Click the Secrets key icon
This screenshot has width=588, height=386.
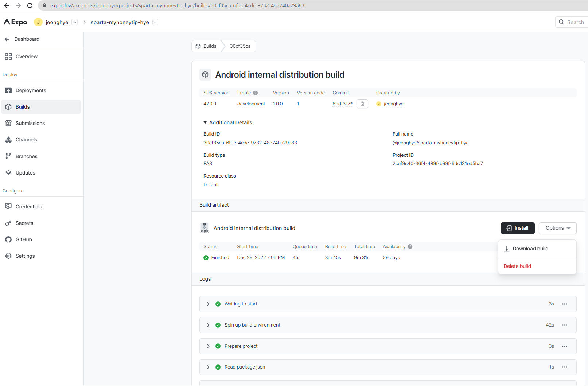[8, 223]
